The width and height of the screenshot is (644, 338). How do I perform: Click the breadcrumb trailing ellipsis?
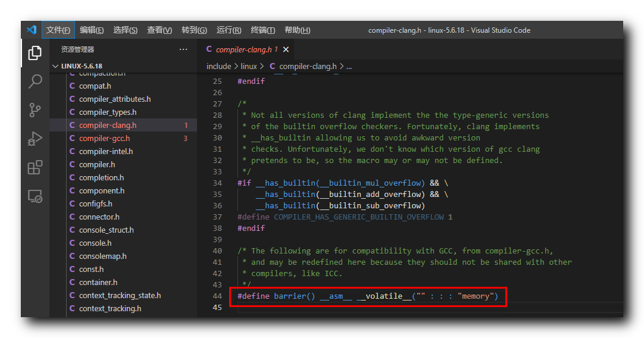pos(349,66)
